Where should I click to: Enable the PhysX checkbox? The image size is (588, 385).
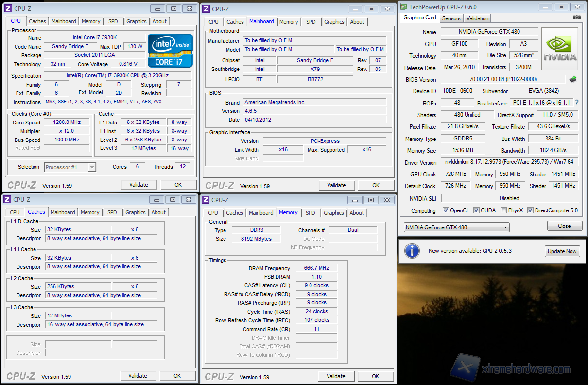503,211
